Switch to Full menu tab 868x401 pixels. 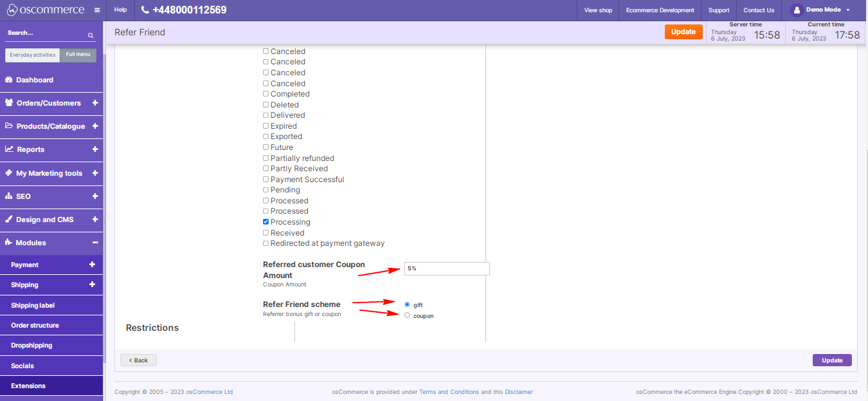pyautogui.click(x=78, y=55)
